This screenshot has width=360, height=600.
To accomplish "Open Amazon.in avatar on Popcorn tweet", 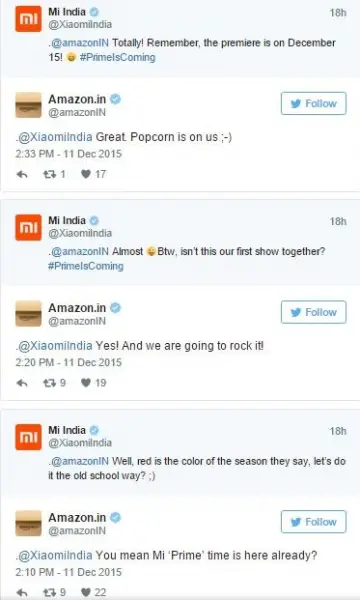I will pos(28,105).
